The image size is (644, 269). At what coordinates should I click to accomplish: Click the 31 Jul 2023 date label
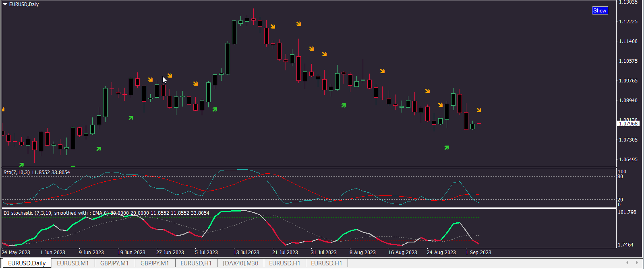(324, 253)
